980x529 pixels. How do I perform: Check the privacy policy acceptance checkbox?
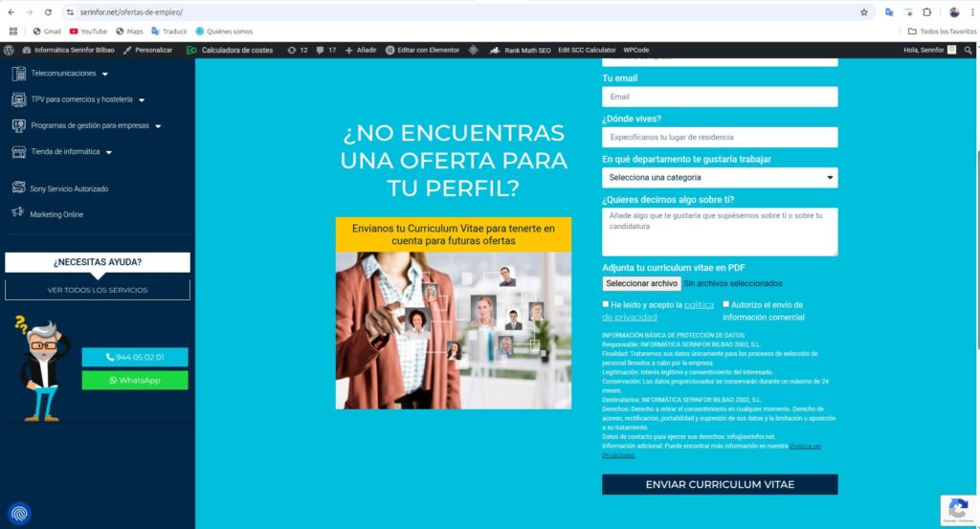[x=606, y=304]
